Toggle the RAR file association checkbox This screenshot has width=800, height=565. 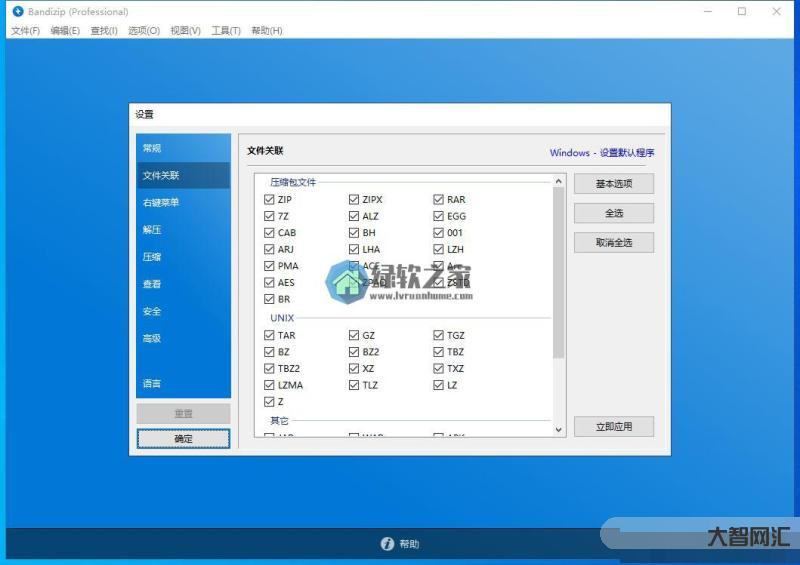tap(439, 199)
